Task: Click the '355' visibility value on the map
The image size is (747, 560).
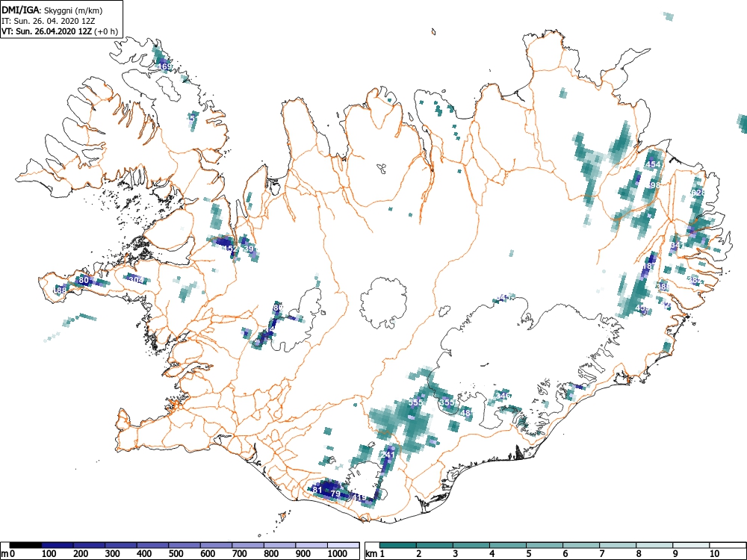Action: tap(447, 402)
